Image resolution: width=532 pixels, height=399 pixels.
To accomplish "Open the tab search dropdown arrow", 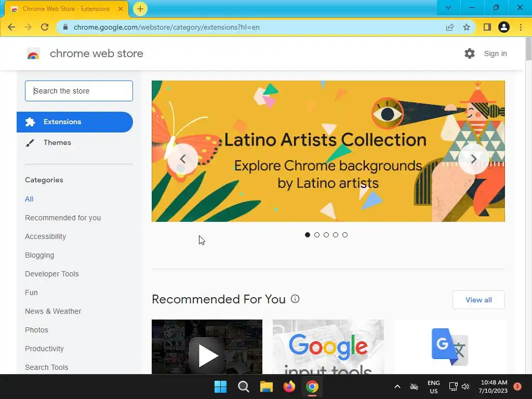I will coord(448,7).
